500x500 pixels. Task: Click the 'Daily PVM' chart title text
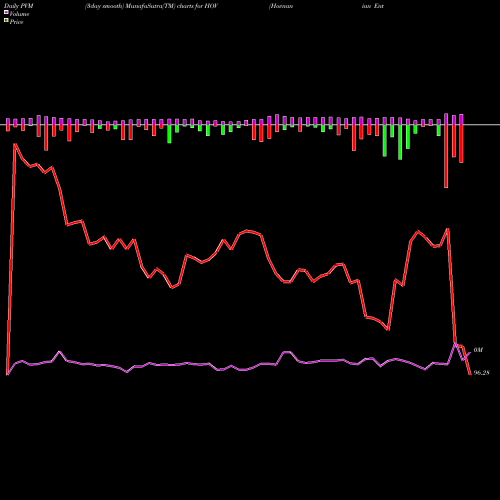click(x=19, y=6)
